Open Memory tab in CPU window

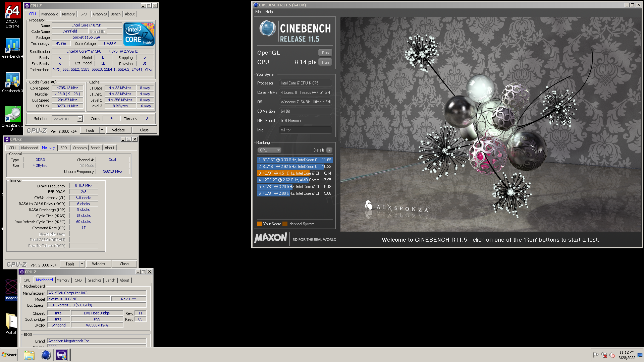point(68,14)
